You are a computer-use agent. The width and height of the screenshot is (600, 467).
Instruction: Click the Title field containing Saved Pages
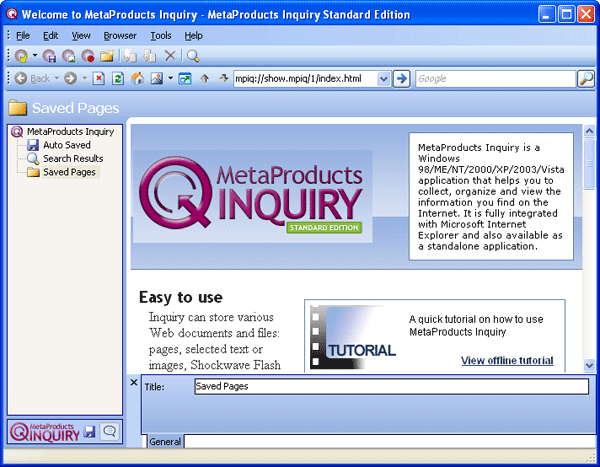pos(391,386)
